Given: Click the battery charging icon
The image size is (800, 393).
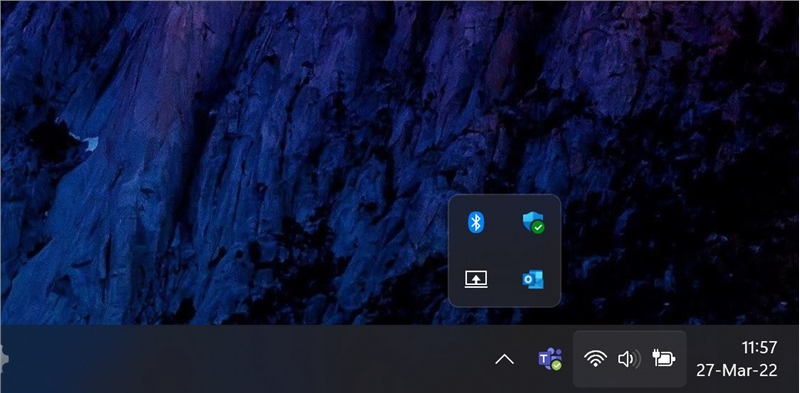Looking at the screenshot, I should point(664,359).
